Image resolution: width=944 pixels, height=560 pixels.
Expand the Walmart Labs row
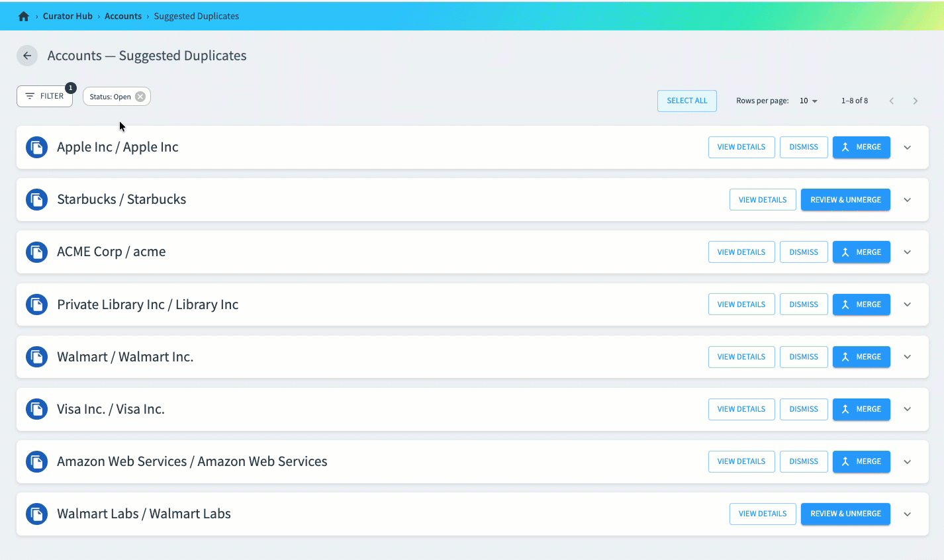tap(908, 514)
